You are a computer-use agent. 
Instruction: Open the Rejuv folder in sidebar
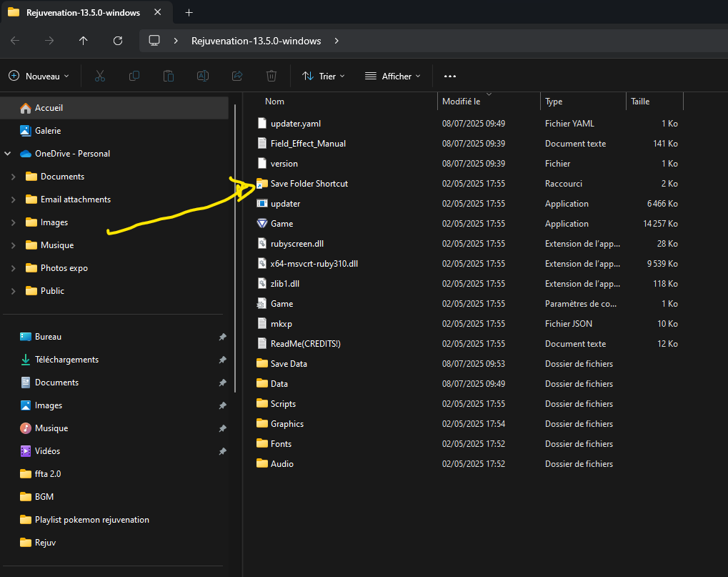click(45, 543)
